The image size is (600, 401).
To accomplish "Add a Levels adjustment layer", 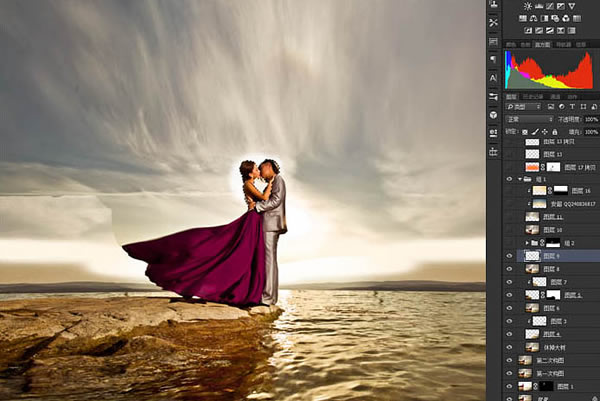I will pos(539,6).
